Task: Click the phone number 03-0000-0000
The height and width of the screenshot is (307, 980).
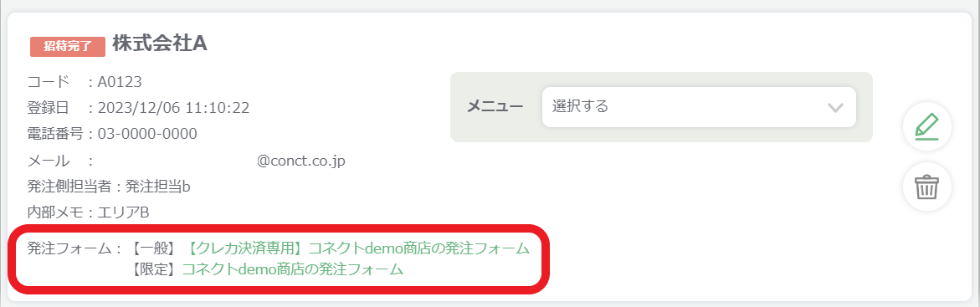Action: click(147, 134)
